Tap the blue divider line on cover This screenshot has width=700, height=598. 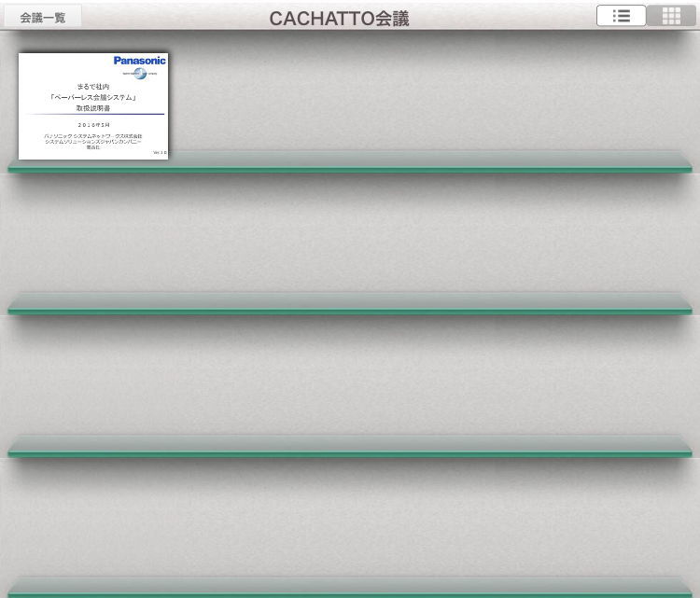tap(93, 115)
